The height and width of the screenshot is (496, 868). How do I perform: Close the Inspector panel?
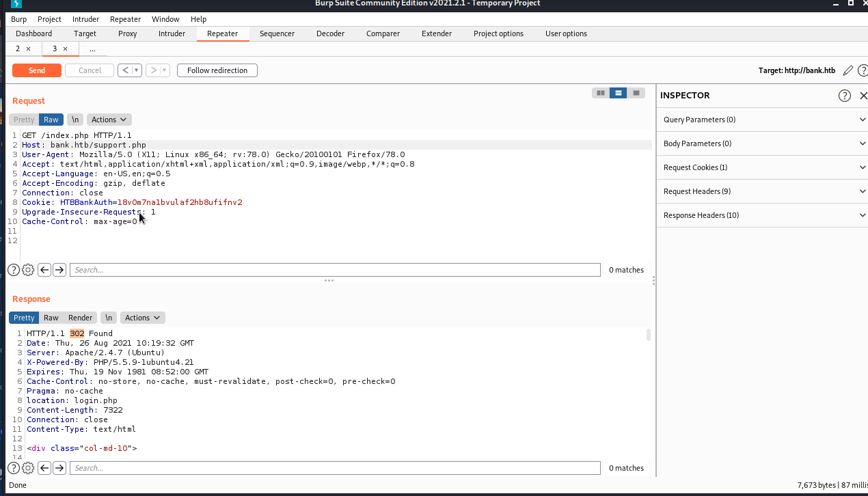tap(863, 96)
